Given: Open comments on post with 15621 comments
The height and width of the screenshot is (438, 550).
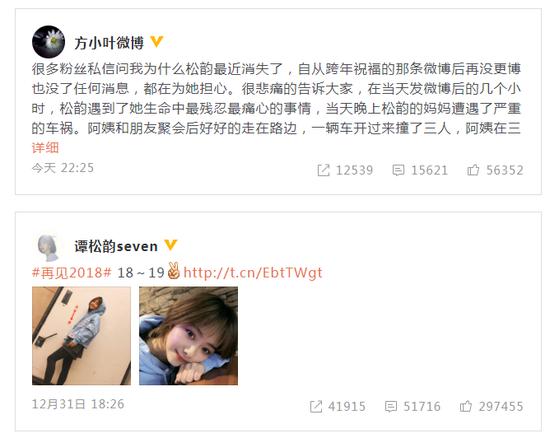Looking at the screenshot, I should pos(420,170).
